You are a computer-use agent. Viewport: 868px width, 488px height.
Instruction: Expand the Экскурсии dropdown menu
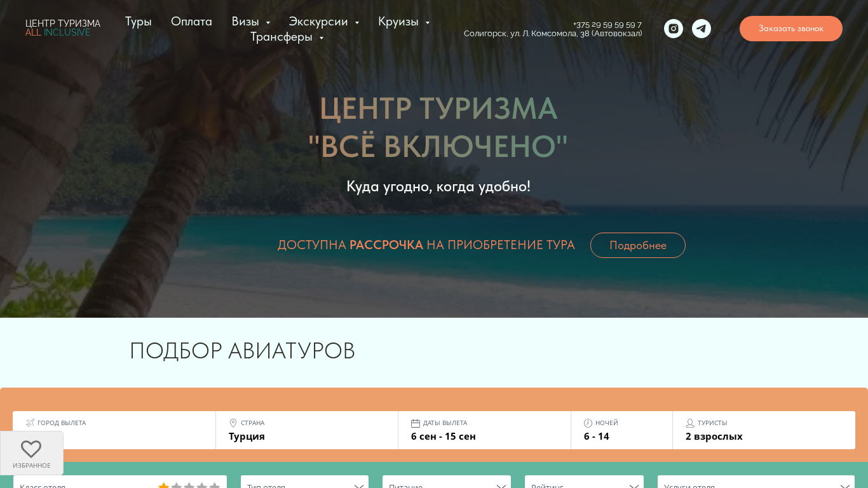324,22
